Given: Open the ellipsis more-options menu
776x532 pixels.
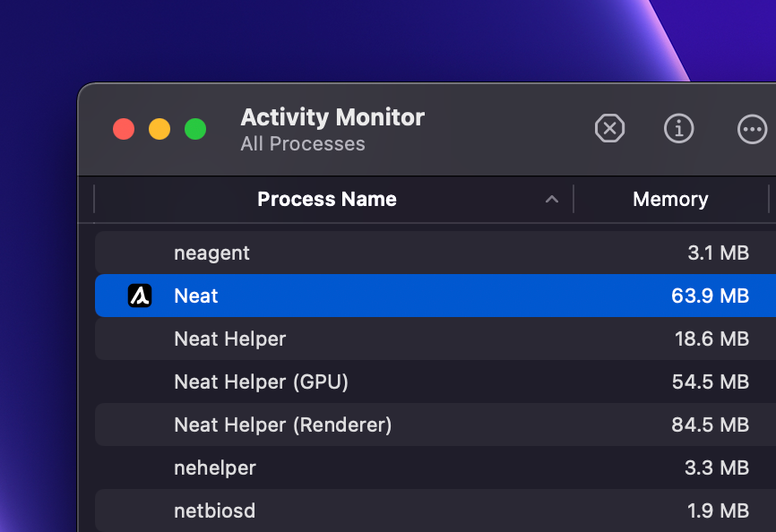Looking at the screenshot, I should [752, 129].
